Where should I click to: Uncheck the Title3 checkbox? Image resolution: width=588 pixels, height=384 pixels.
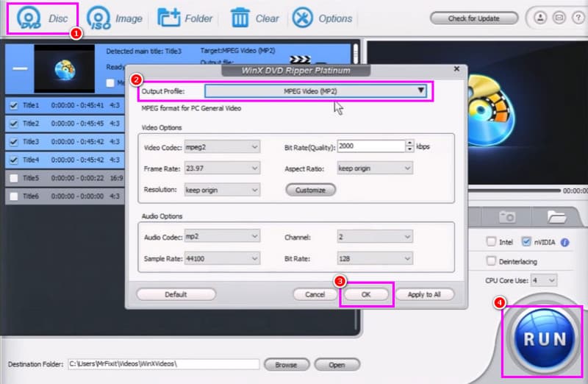tap(14, 142)
